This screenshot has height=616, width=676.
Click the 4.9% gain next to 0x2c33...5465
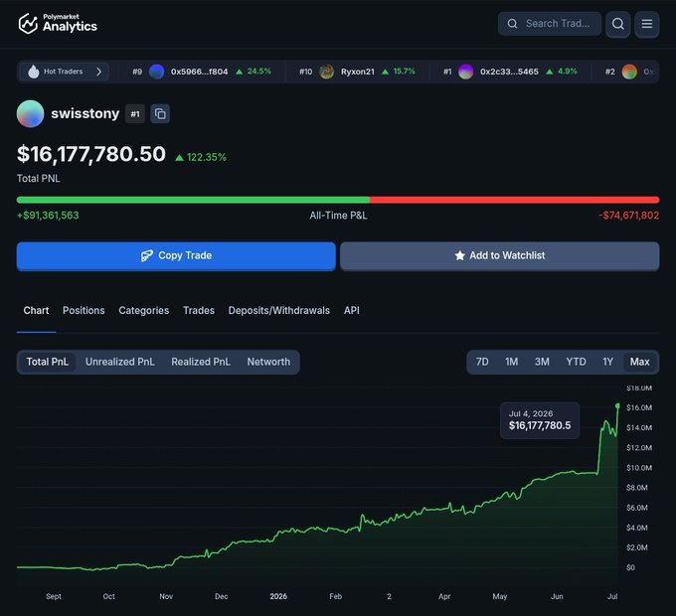(x=562, y=72)
